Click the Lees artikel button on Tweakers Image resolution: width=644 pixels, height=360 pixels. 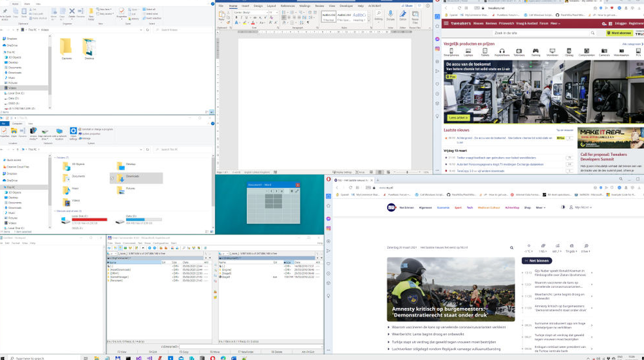(x=459, y=118)
